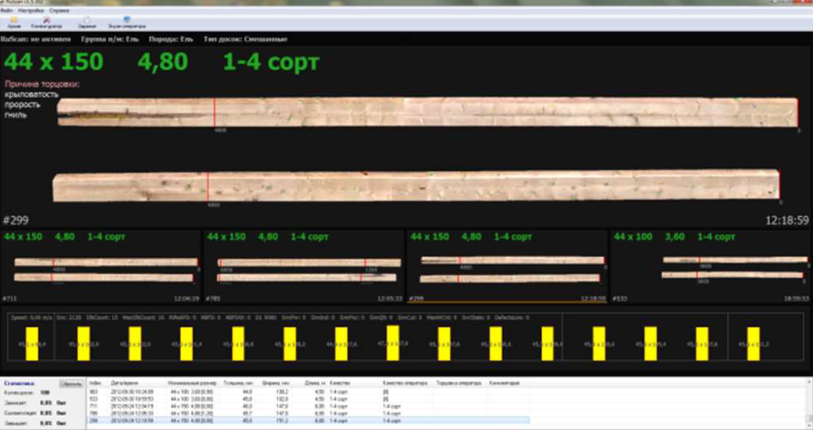Click the last yellow sensor bar
813x430 pixels.
coord(752,343)
